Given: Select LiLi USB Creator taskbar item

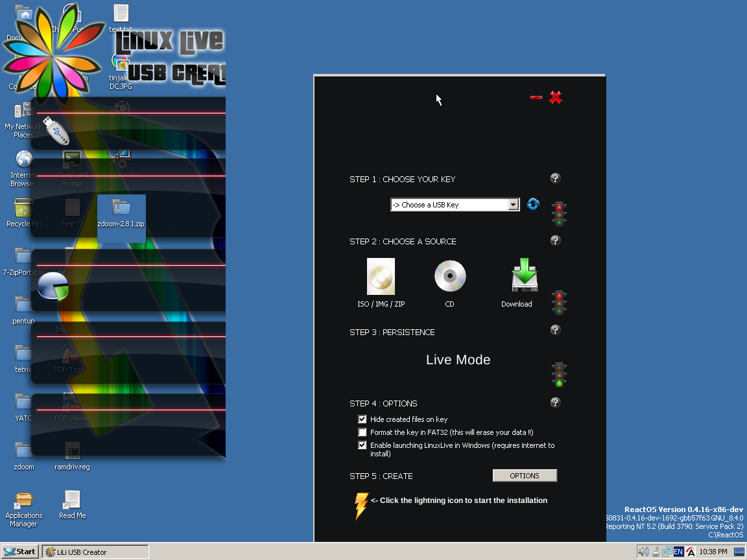Looking at the screenshot, I should click(95, 552).
